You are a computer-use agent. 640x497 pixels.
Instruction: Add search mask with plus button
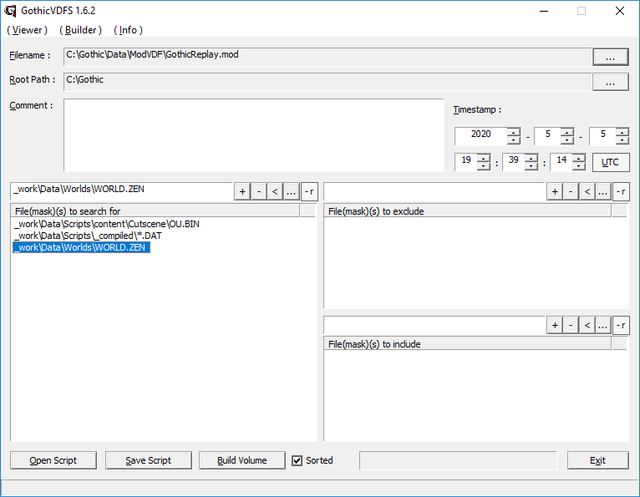click(242, 191)
